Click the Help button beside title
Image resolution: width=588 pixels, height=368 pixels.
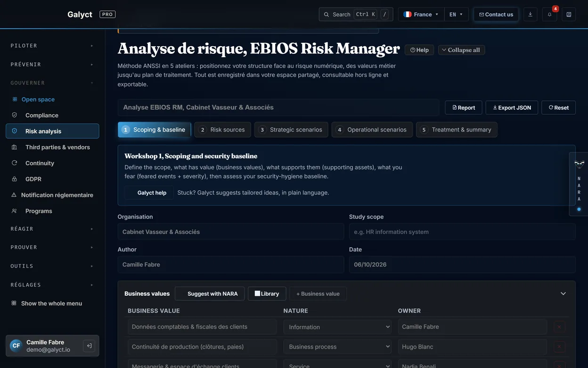click(x=419, y=50)
